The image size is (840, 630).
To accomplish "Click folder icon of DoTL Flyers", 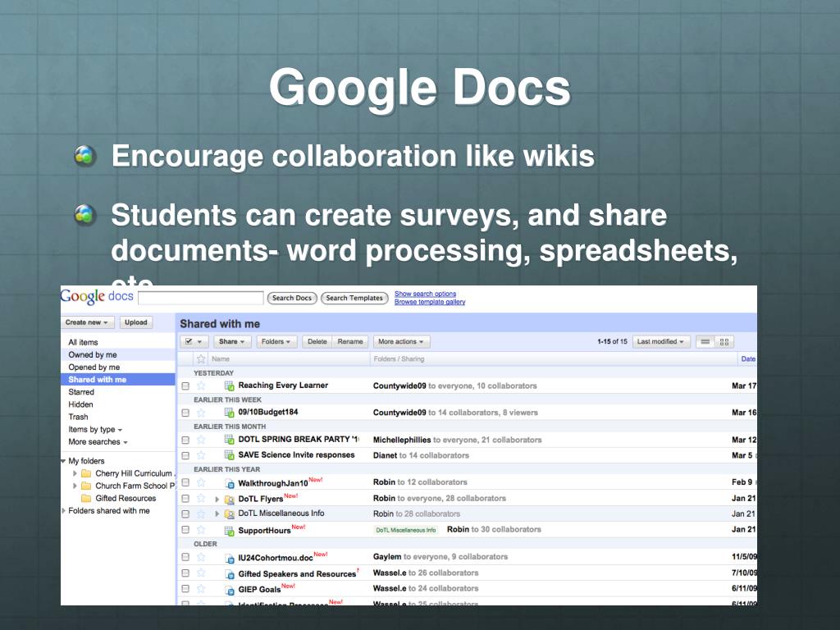I will 230,500.
